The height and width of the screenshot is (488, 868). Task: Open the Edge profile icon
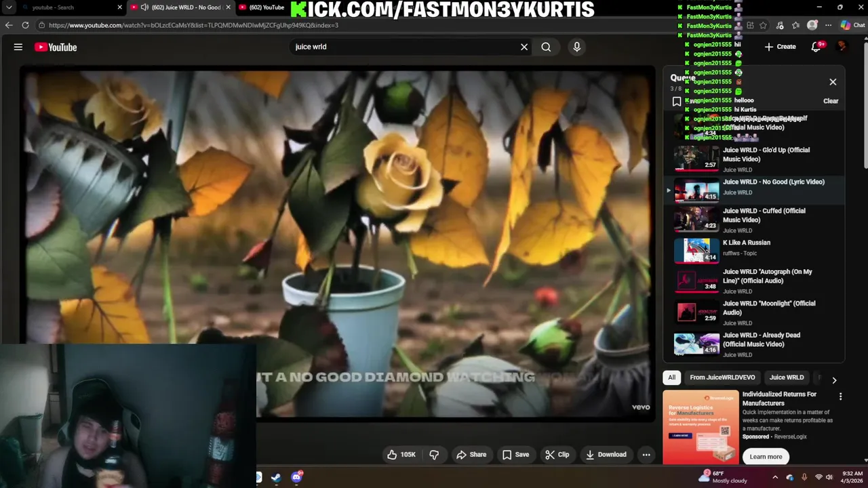coord(812,25)
